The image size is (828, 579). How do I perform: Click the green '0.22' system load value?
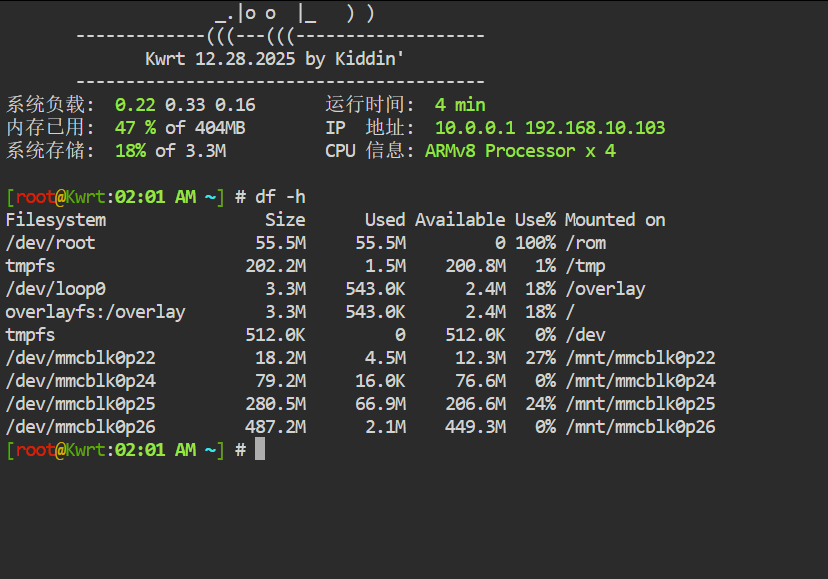135,105
